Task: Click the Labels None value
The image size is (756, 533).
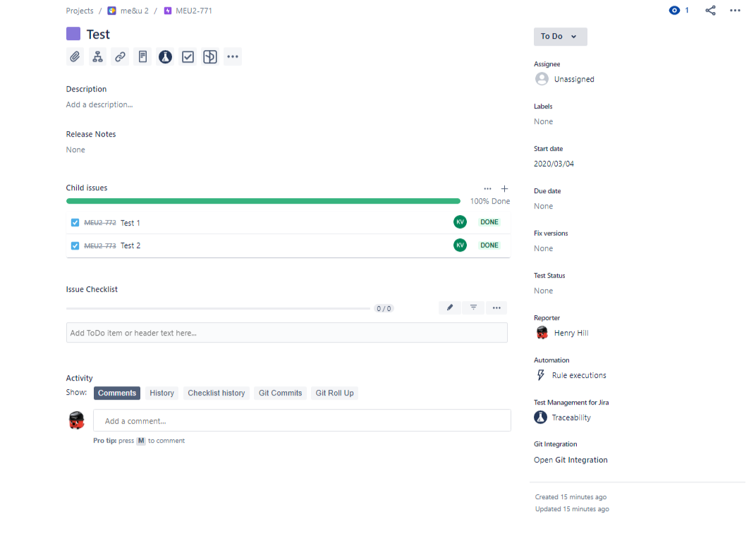Action: click(543, 121)
